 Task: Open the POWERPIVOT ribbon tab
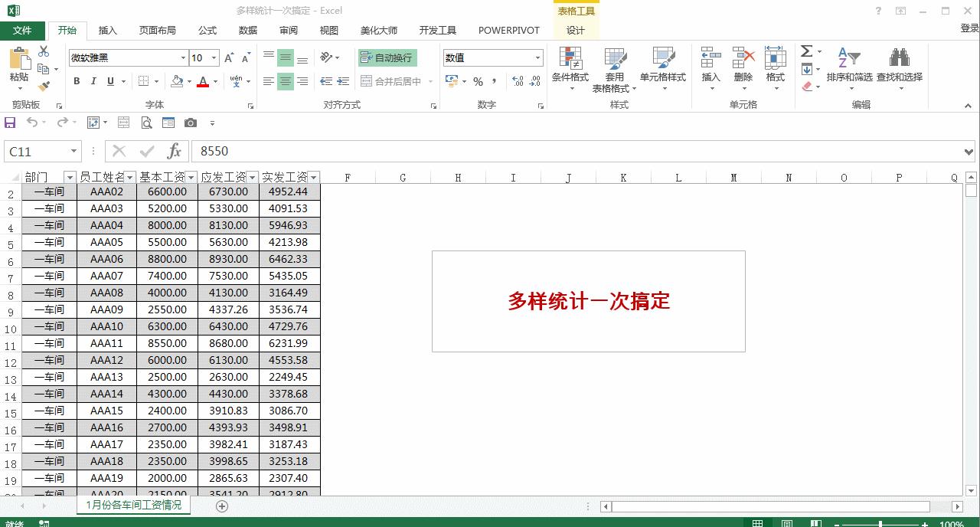tap(508, 31)
